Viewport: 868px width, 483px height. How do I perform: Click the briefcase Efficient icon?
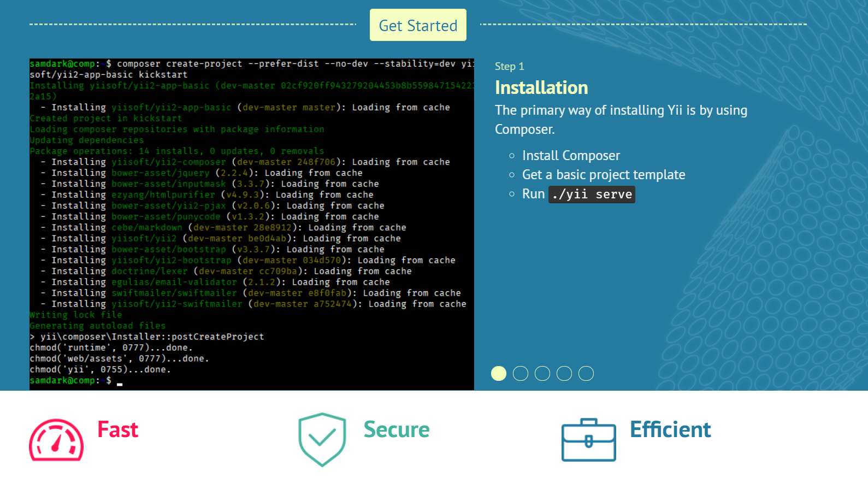(588, 440)
